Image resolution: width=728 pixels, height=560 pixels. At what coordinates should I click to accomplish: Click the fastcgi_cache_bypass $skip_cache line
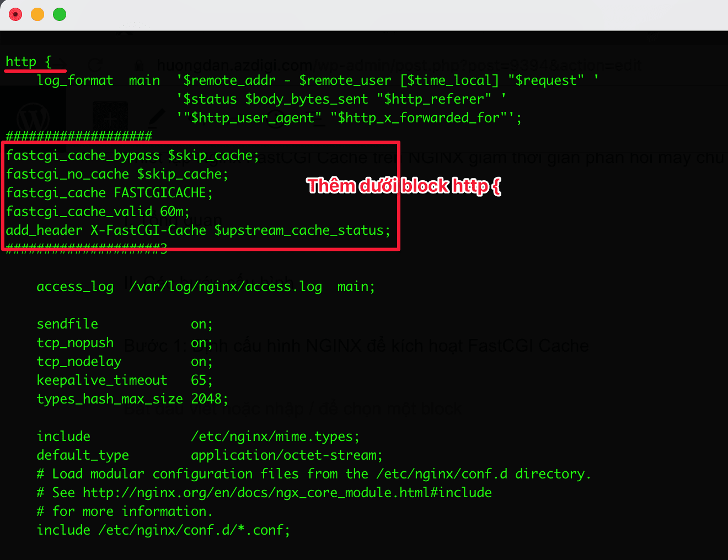132,155
